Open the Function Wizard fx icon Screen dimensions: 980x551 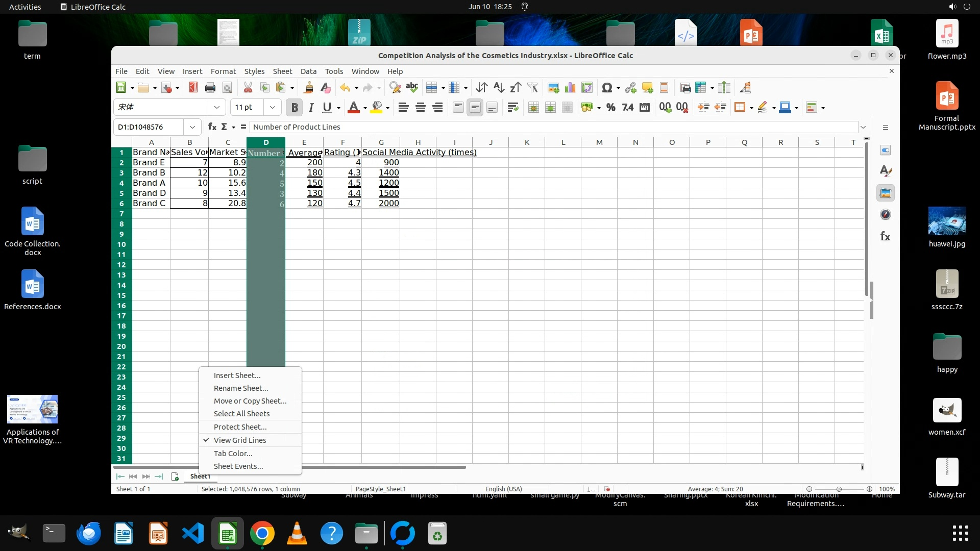tap(212, 127)
